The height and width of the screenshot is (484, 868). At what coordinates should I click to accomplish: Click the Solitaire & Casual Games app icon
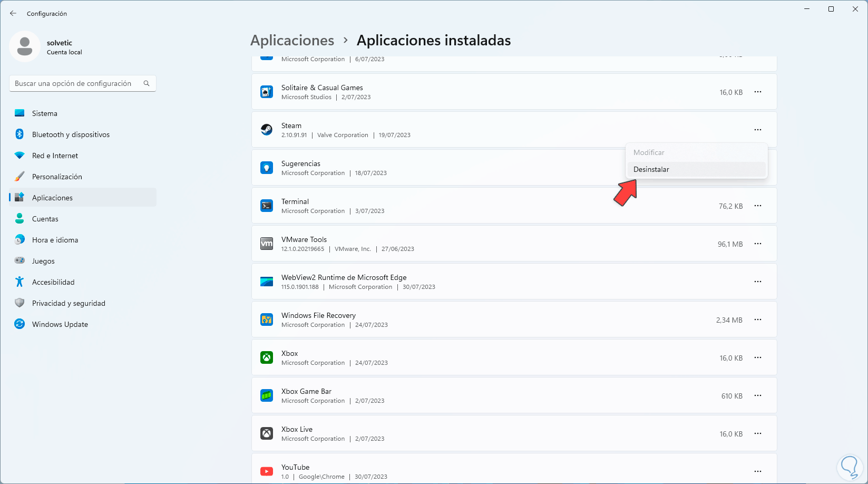[267, 92]
